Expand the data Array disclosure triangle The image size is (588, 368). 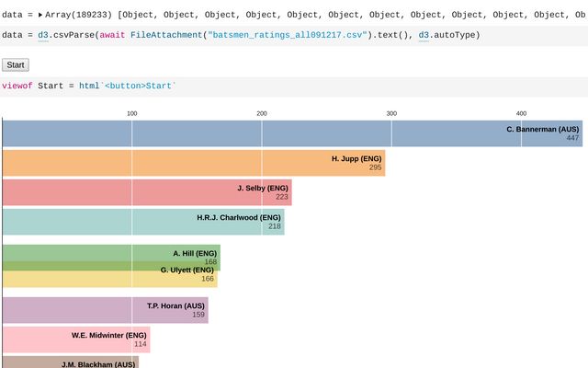click(x=40, y=15)
